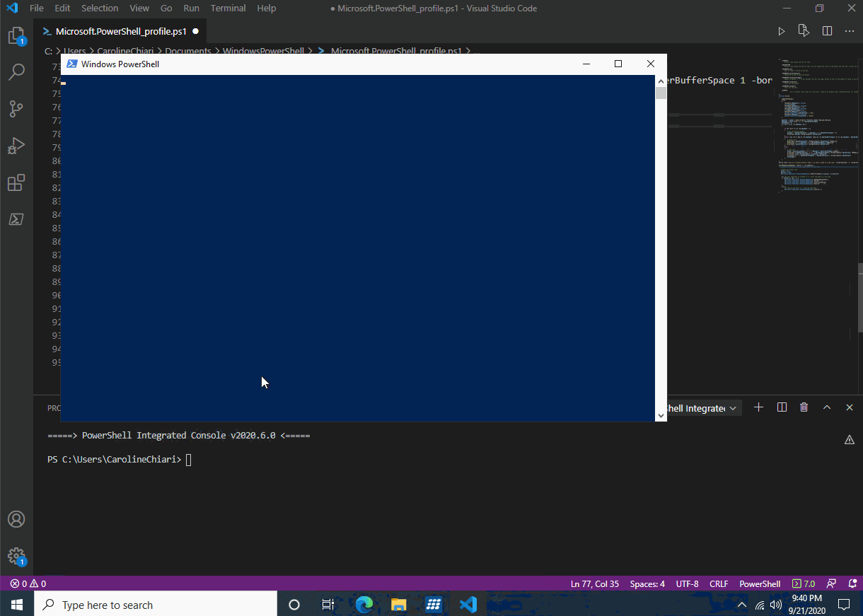Open the Windows Action Center

coord(843,605)
